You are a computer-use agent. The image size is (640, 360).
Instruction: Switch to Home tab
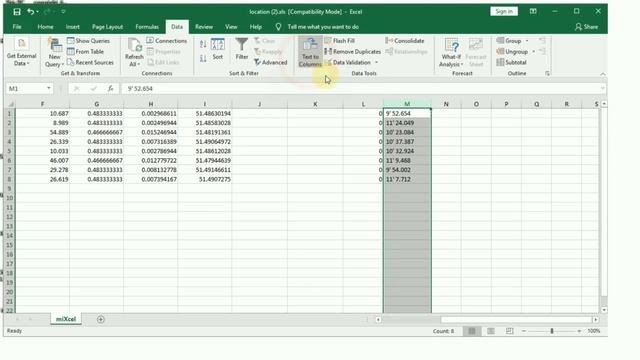[45, 27]
